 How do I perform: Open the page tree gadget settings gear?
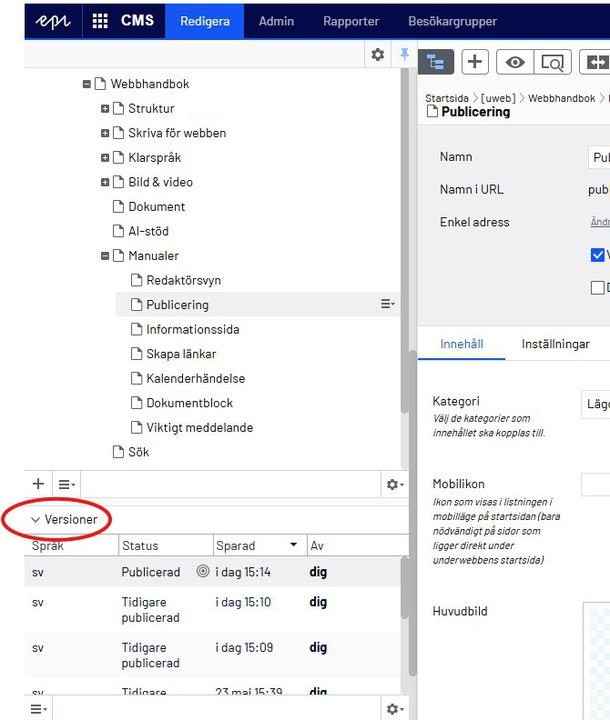(x=395, y=484)
